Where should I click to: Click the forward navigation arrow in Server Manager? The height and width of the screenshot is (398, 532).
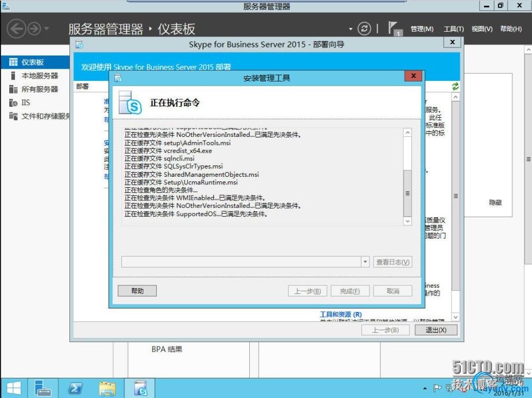pos(34,28)
